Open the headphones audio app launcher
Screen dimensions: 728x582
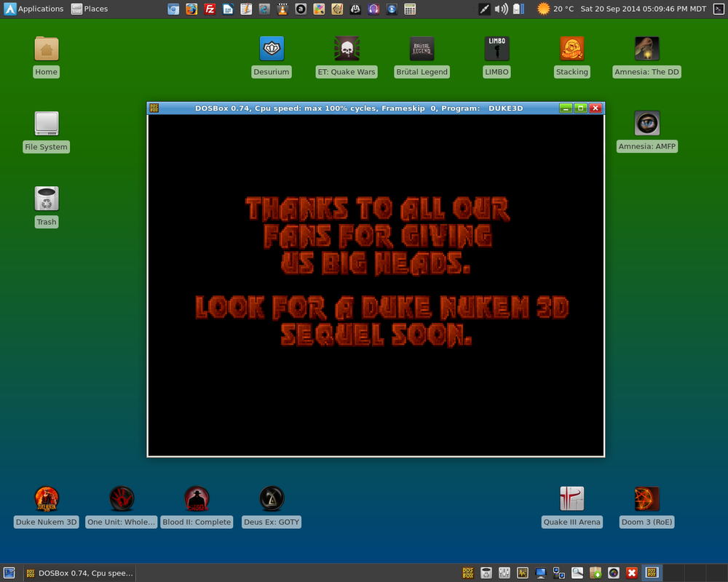pyautogui.click(x=373, y=9)
